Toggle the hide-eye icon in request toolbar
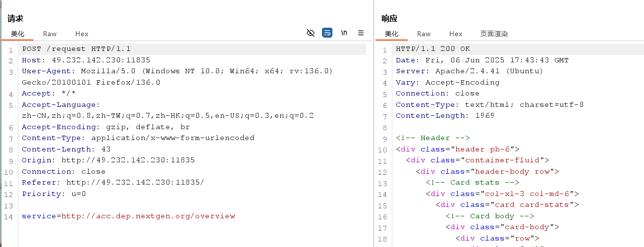The height and width of the screenshot is (247, 644). pos(311,33)
